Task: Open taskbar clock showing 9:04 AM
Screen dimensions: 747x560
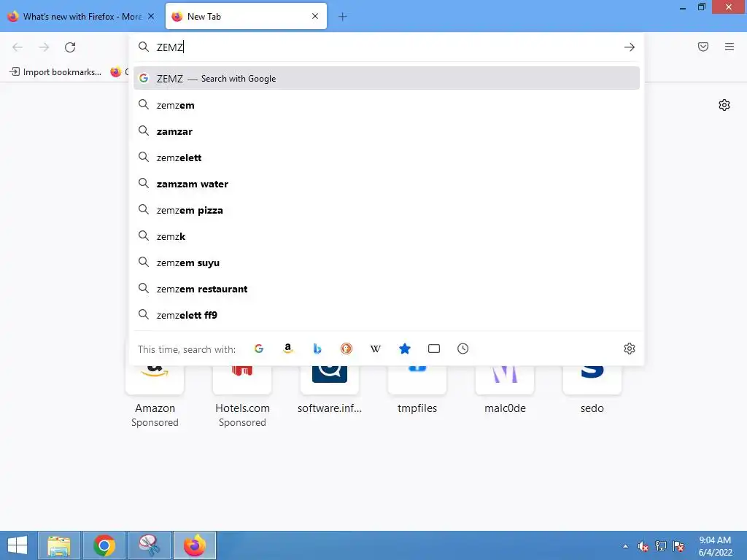Action: [715, 546]
